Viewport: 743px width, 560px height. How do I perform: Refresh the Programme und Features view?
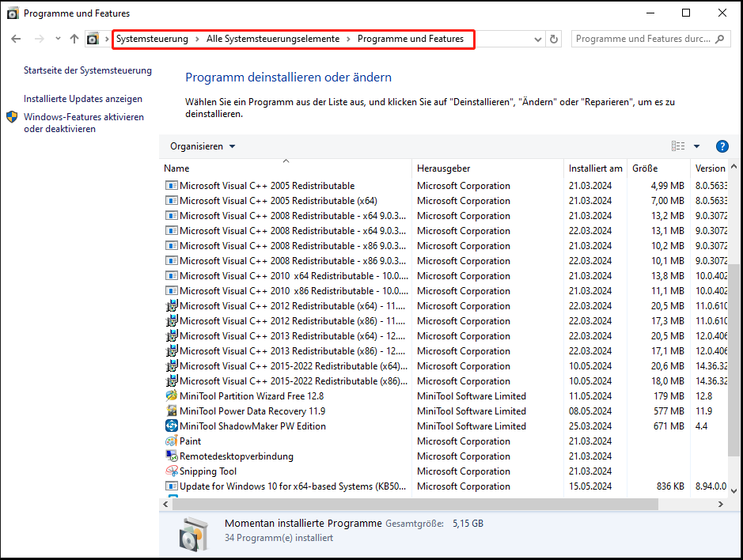coord(553,39)
